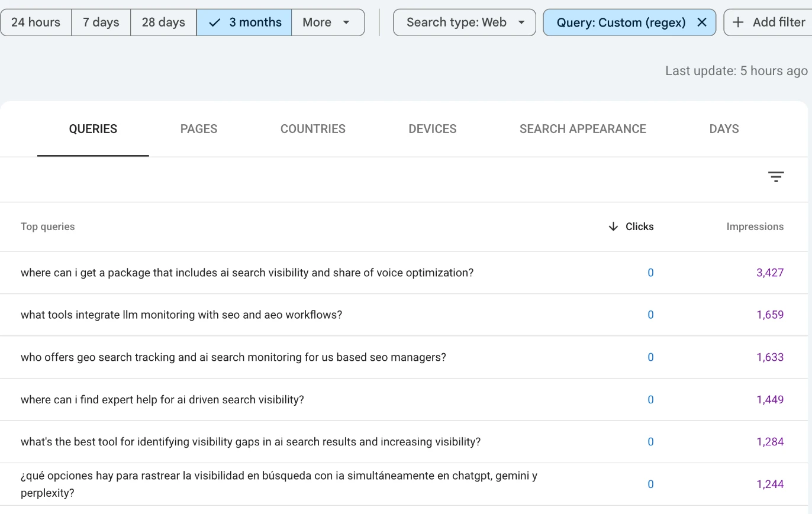Select the 28 days date range
Screen dimensions: 812x514
click(x=163, y=22)
